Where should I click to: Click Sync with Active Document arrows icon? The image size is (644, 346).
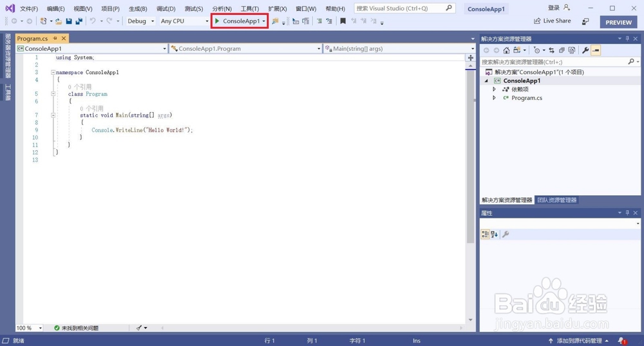point(552,50)
